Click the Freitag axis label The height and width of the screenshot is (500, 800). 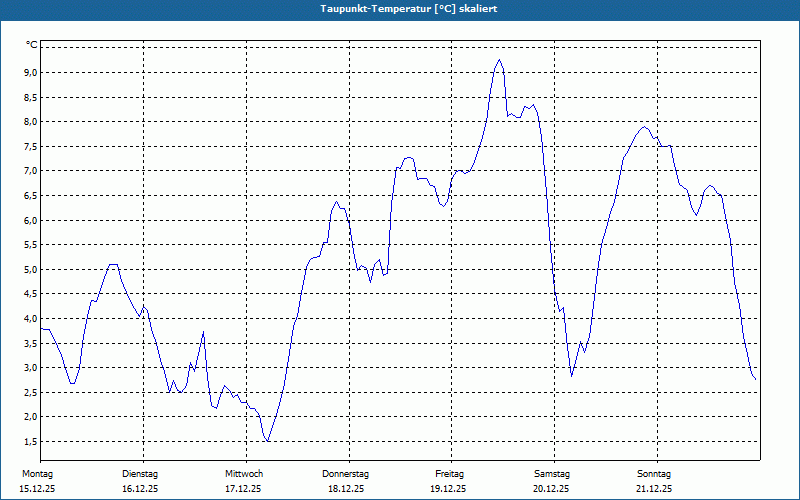(449, 474)
